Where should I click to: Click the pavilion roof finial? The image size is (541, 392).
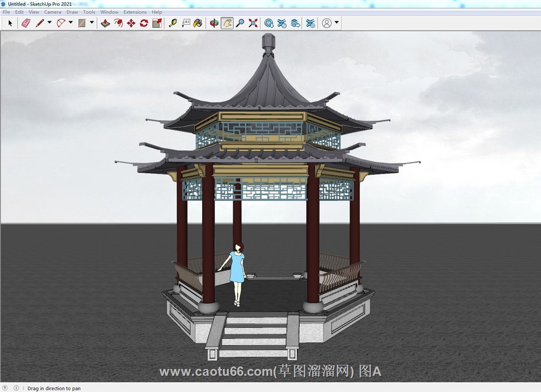268,44
